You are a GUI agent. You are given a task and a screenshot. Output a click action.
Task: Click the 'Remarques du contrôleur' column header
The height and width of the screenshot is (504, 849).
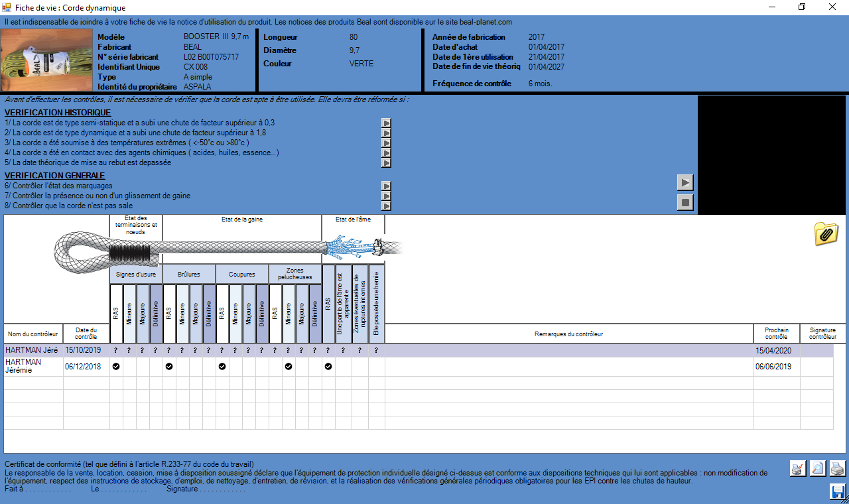(x=568, y=334)
